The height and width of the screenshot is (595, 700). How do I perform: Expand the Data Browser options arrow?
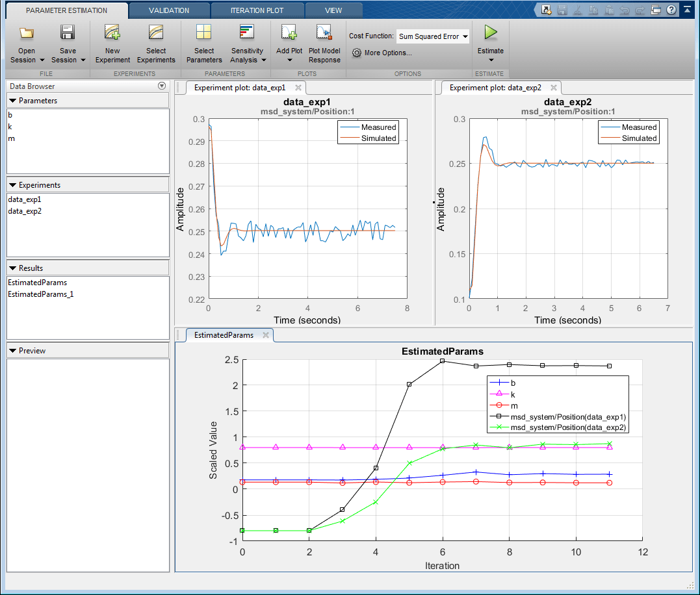(162, 86)
